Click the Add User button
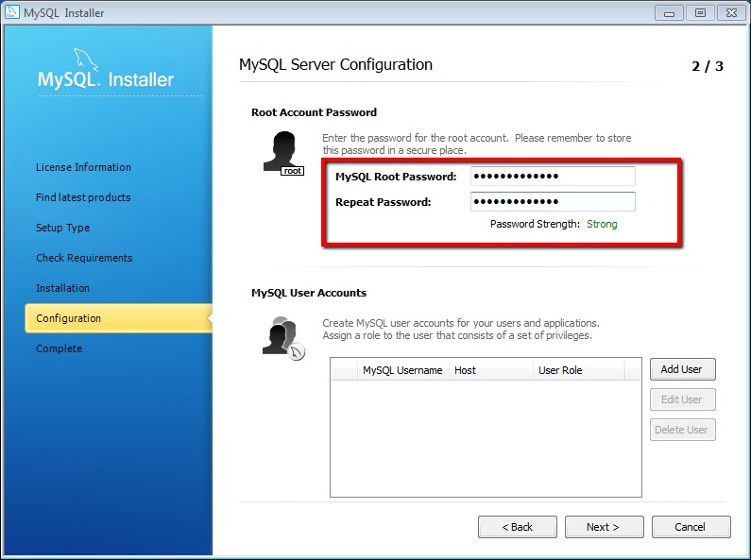The width and height of the screenshot is (751, 560). tap(682, 369)
